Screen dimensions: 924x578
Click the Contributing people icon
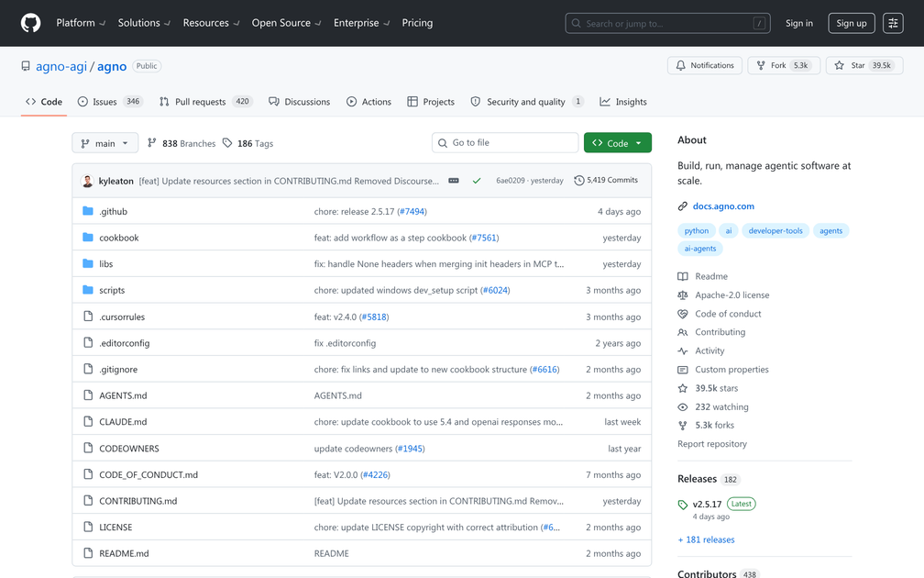tap(682, 332)
